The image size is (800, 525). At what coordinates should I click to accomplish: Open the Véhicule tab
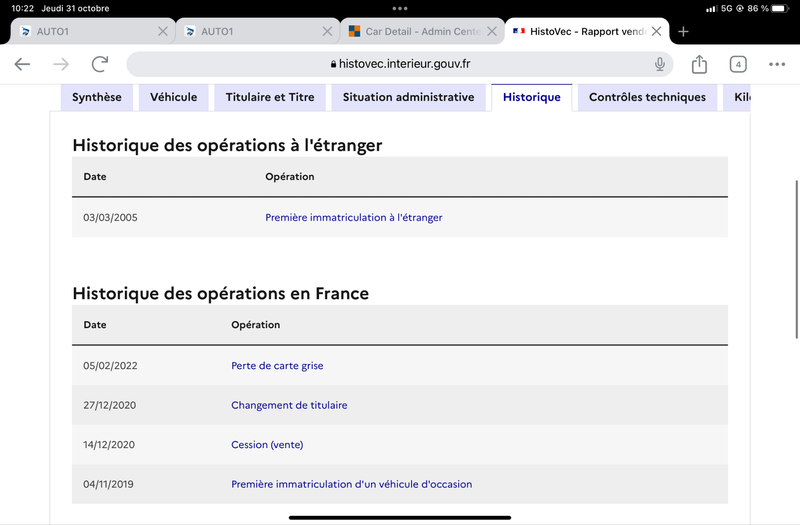(173, 97)
